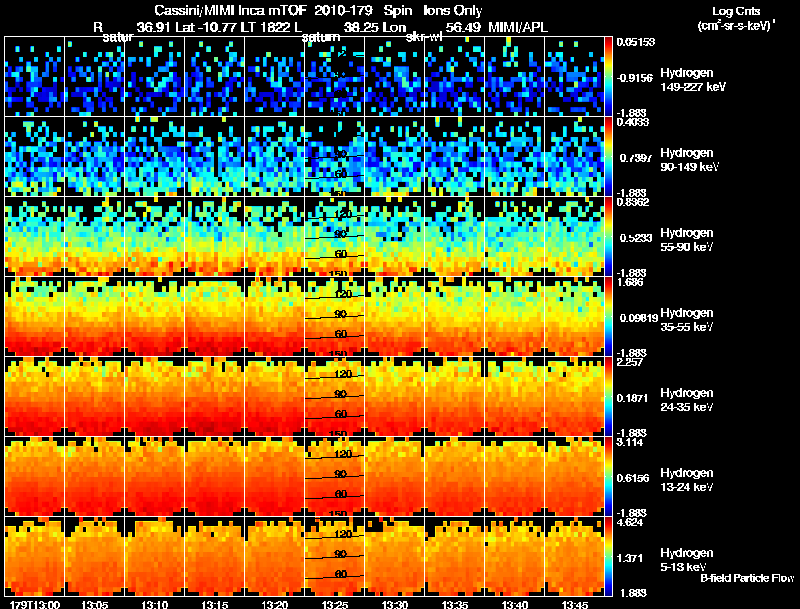The width and height of the screenshot is (800, 609).
Task: Click the 'Hydrogen 35-55 keV' channel label
Action: [687, 320]
